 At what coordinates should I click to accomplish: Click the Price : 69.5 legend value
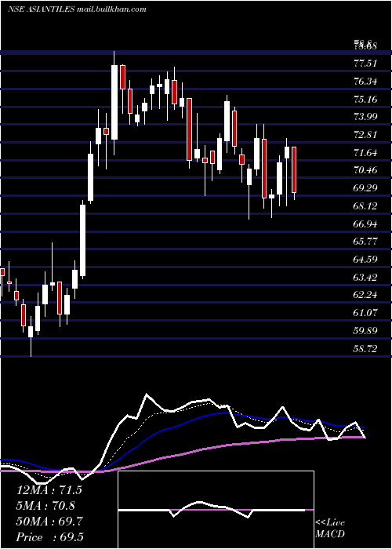coord(49,537)
